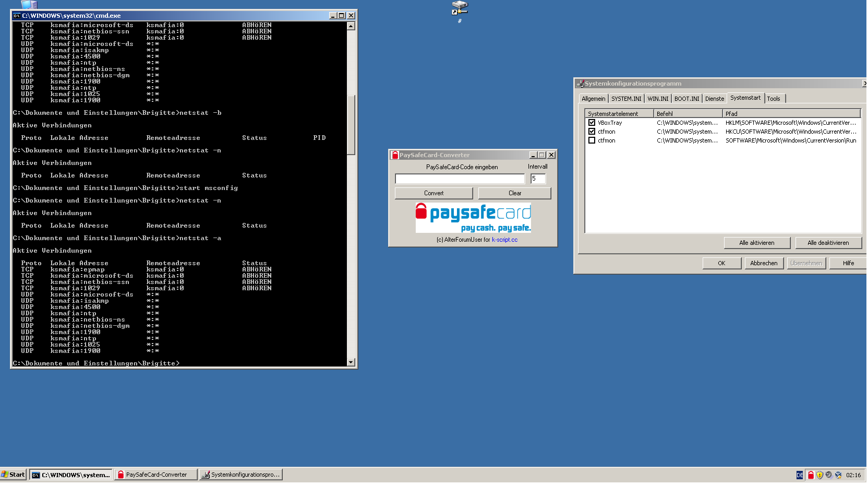Enable the unchecked ctfmon startup entry
The width and height of the screenshot is (868, 485).
coord(592,140)
